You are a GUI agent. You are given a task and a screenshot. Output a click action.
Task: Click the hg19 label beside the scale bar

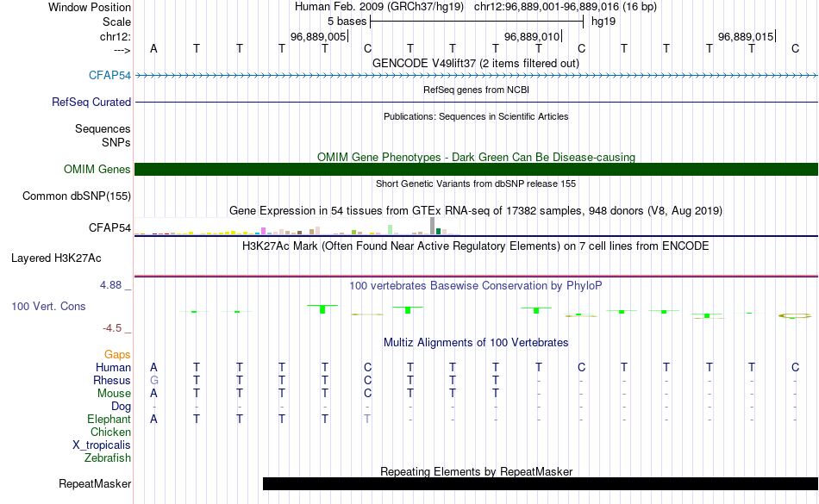(603, 22)
